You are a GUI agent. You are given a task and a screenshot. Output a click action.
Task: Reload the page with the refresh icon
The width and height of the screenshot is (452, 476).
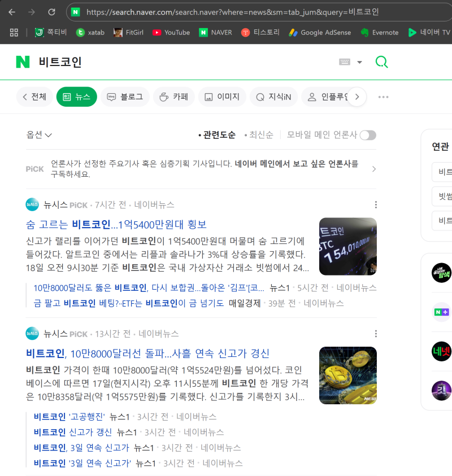tap(51, 12)
